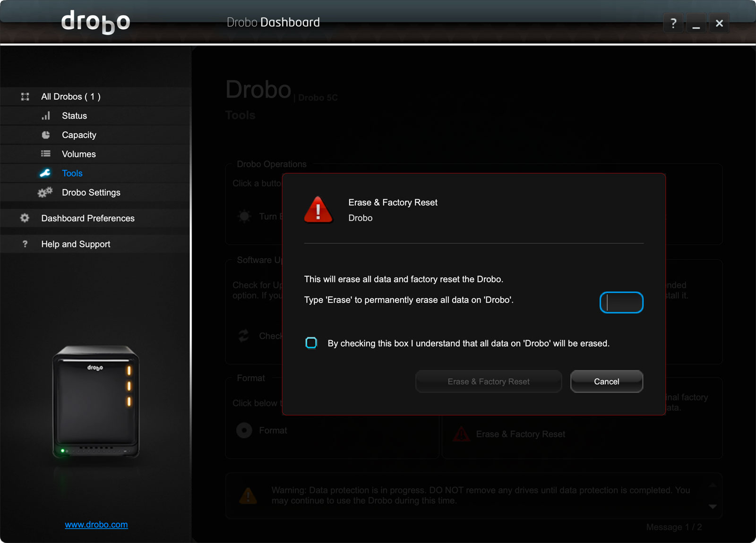Click the Volumes list icon
The height and width of the screenshot is (543, 756).
(x=46, y=154)
